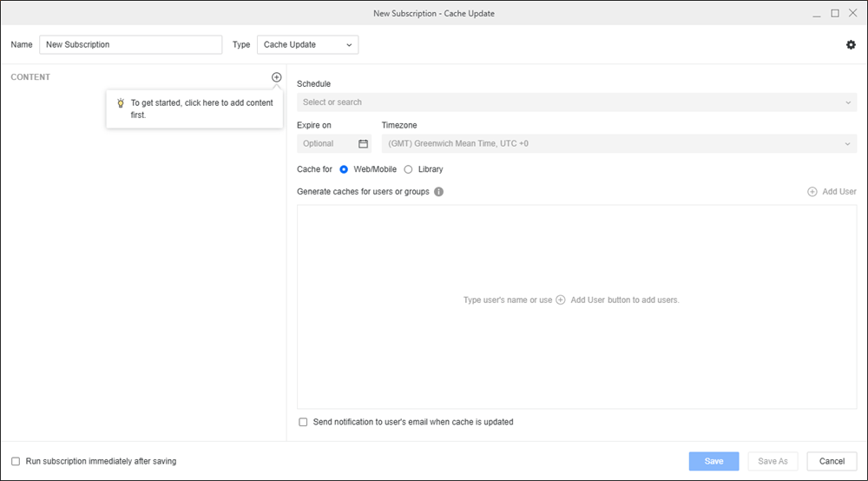Click the Expire on Optional date field
Viewport: 868px width, 481px height.
click(326, 144)
